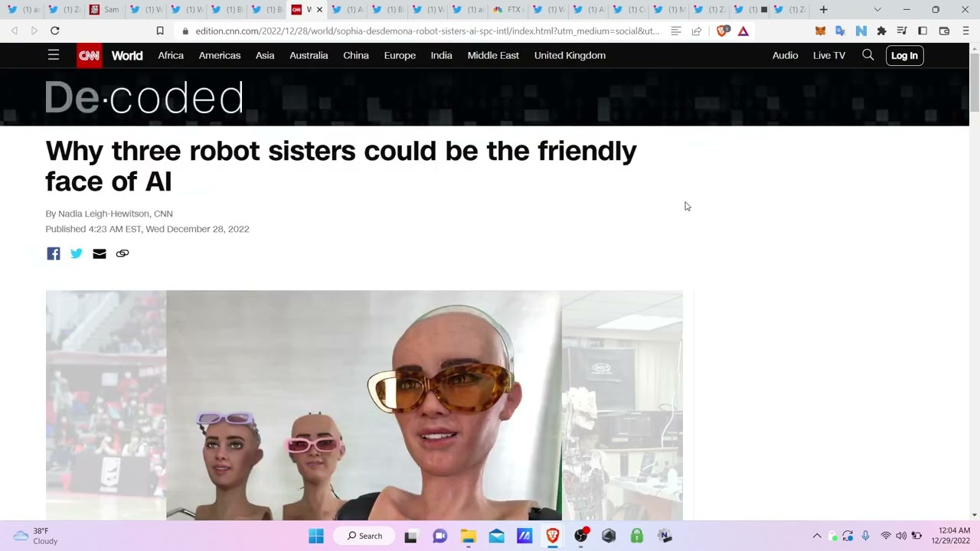This screenshot has width=980, height=551.
Task: Open the Mail app on taskbar
Action: (496, 536)
